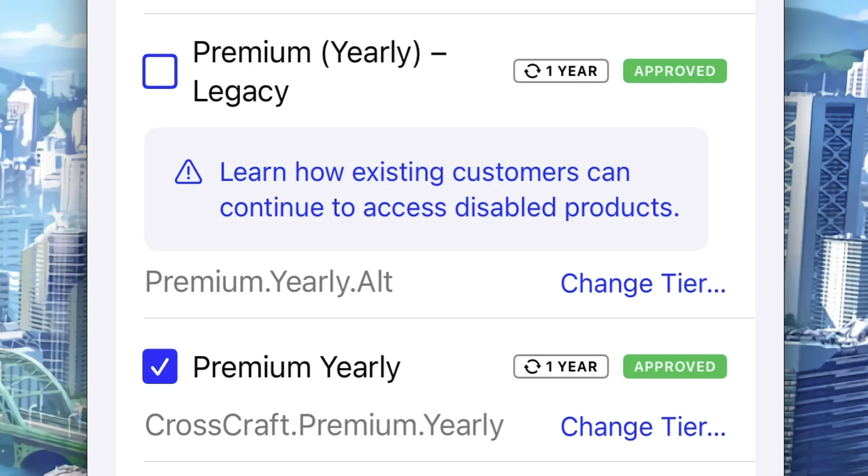This screenshot has width=868, height=476.
Task: Click the APPROVED badge on the Premium Yearly row
Action: click(x=674, y=366)
